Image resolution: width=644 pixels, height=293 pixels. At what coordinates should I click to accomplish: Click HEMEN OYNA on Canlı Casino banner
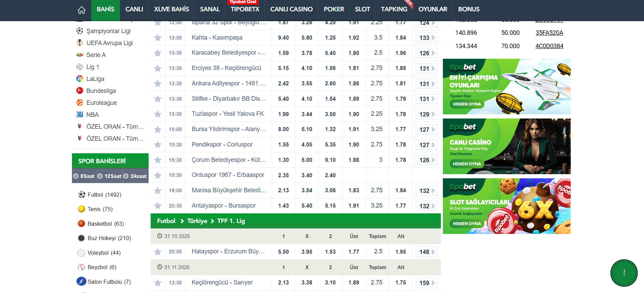coord(467,164)
